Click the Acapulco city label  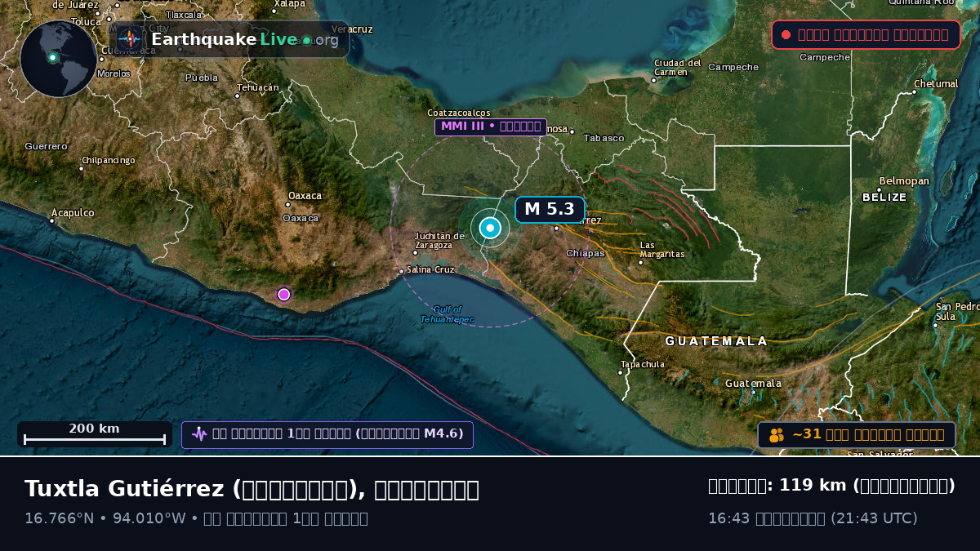pos(73,213)
